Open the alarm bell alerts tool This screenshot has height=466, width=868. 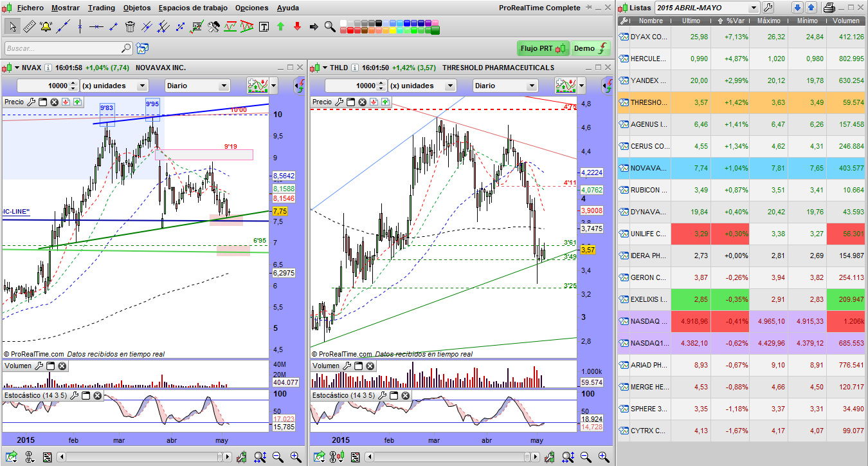pos(46,27)
